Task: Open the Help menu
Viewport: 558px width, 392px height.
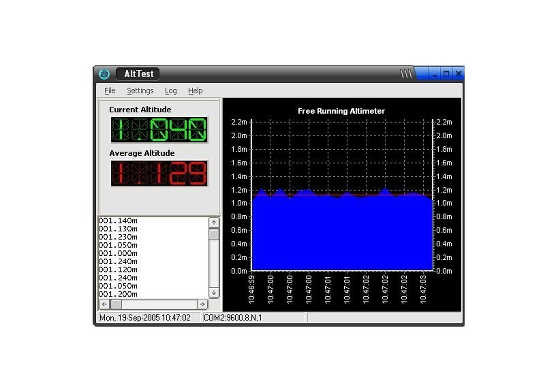Action: click(x=195, y=91)
